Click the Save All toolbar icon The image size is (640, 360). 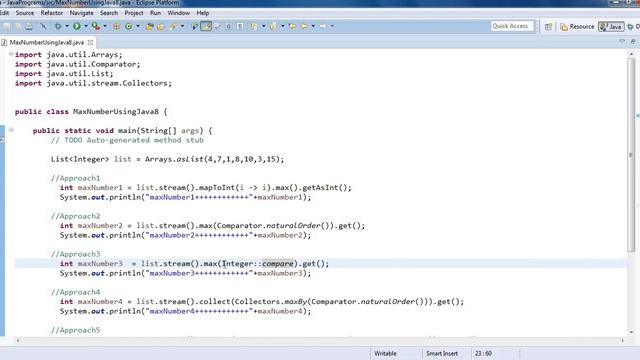click(18, 26)
